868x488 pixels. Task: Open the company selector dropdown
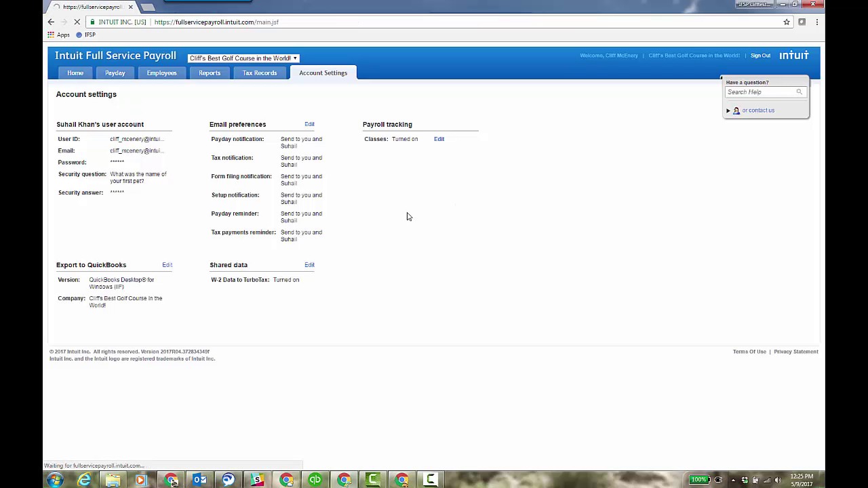pos(243,58)
